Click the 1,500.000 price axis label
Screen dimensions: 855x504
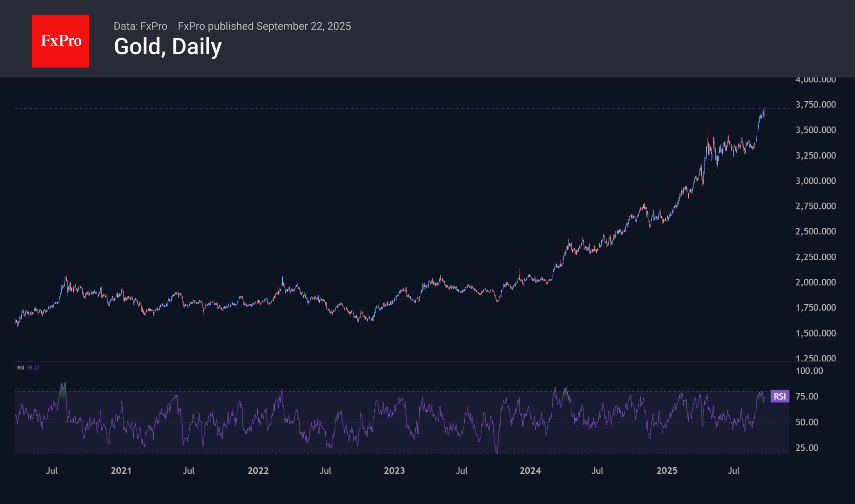(815, 333)
